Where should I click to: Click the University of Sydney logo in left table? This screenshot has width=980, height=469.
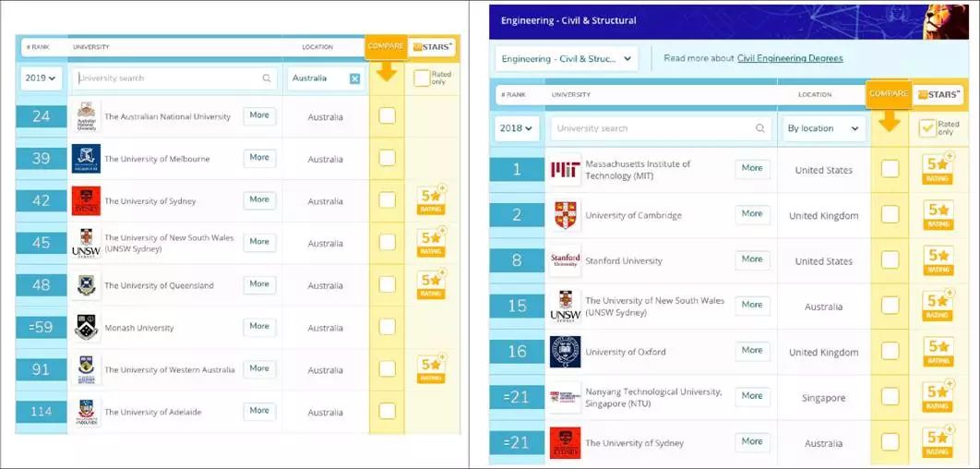pyautogui.click(x=86, y=200)
